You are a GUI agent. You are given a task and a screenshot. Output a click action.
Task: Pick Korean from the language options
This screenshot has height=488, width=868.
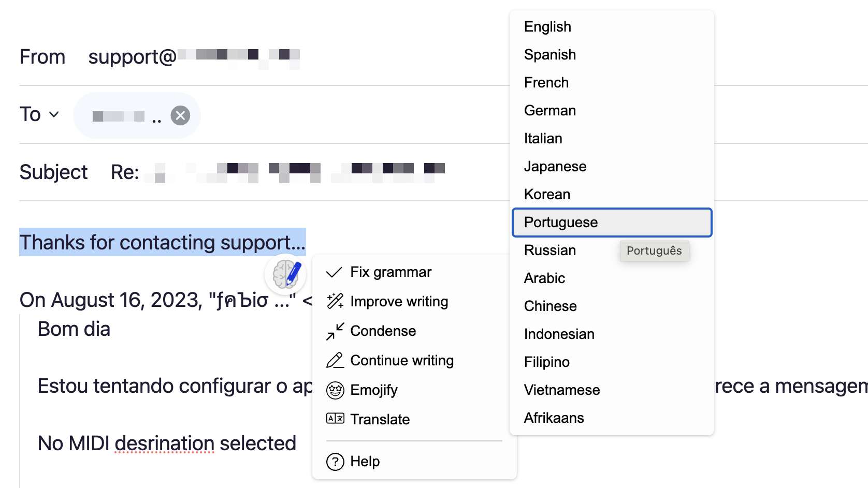[x=547, y=194]
